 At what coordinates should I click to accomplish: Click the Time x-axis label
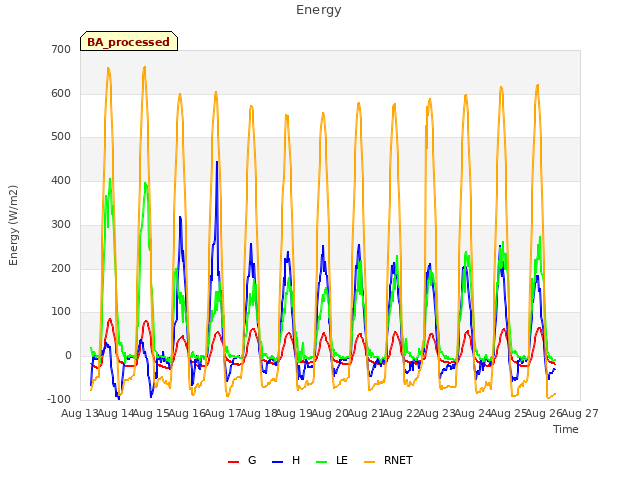(x=566, y=429)
